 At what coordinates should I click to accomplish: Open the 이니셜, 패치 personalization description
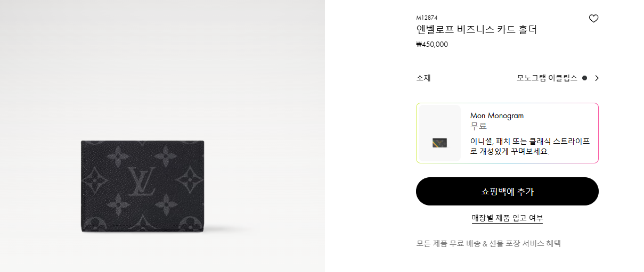pyautogui.click(x=530, y=146)
